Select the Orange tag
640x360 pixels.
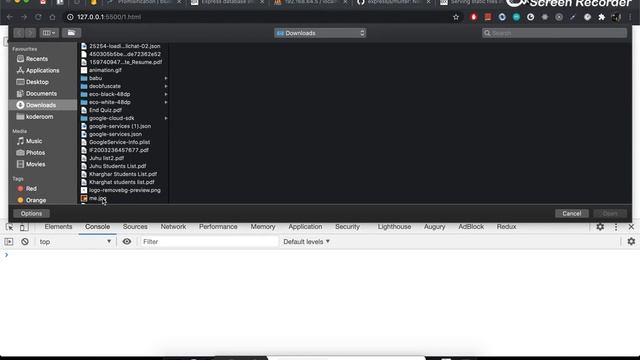coord(42,200)
